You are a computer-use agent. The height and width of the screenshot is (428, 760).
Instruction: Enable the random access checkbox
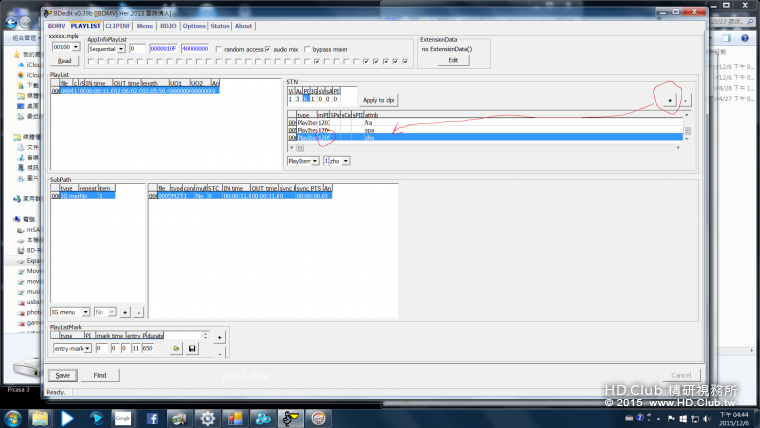pyautogui.click(x=219, y=49)
